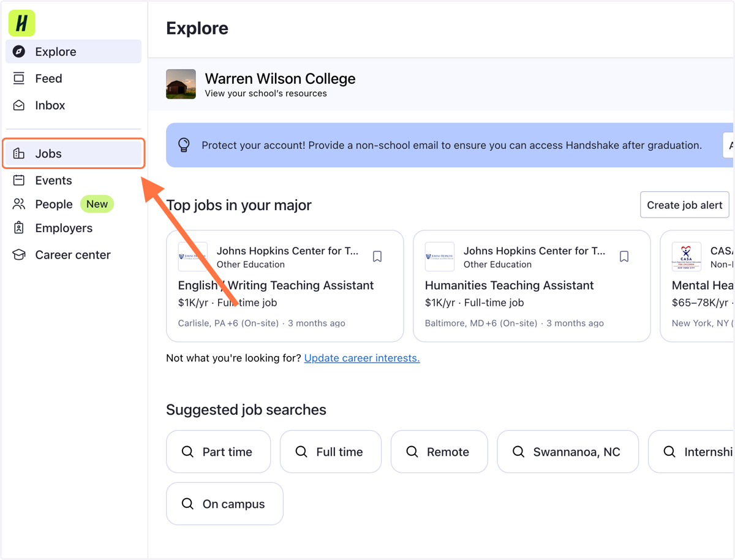The width and height of the screenshot is (735, 560).
Task: Click the Feed icon in sidebar
Action: click(19, 78)
